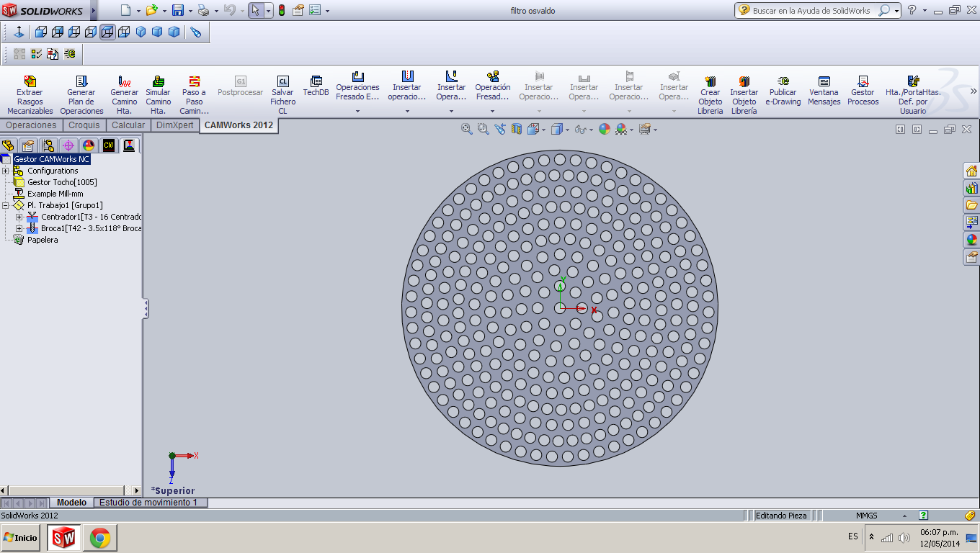Switch to Estudio de movimiento 1 tab
Viewport: 980px width, 553px height.
[x=148, y=503]
